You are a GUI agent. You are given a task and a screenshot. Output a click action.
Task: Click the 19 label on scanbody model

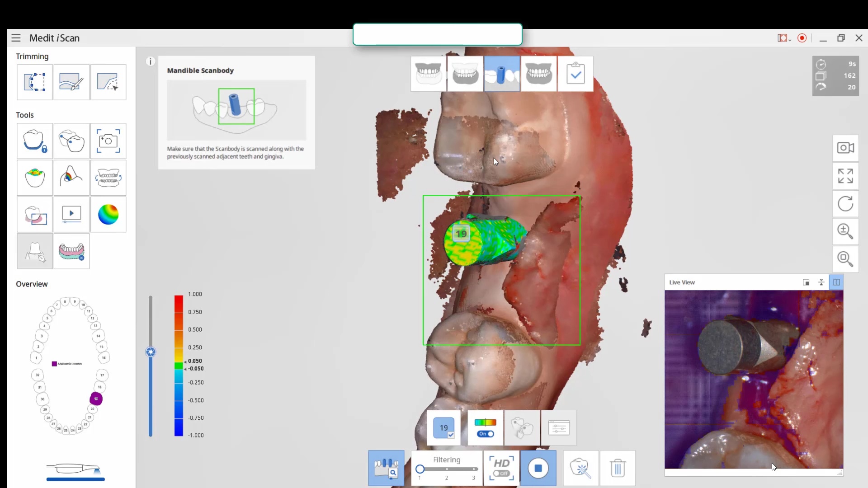pos(461,234)
